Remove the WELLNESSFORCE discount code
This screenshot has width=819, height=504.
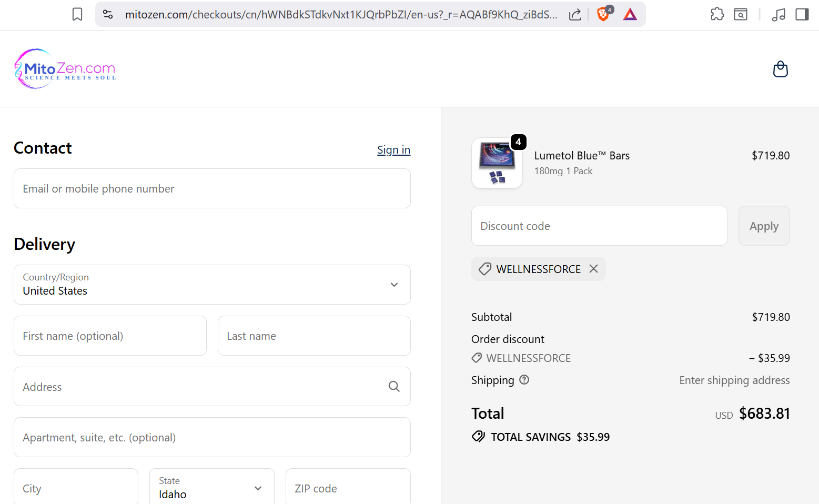pos(594,269)
